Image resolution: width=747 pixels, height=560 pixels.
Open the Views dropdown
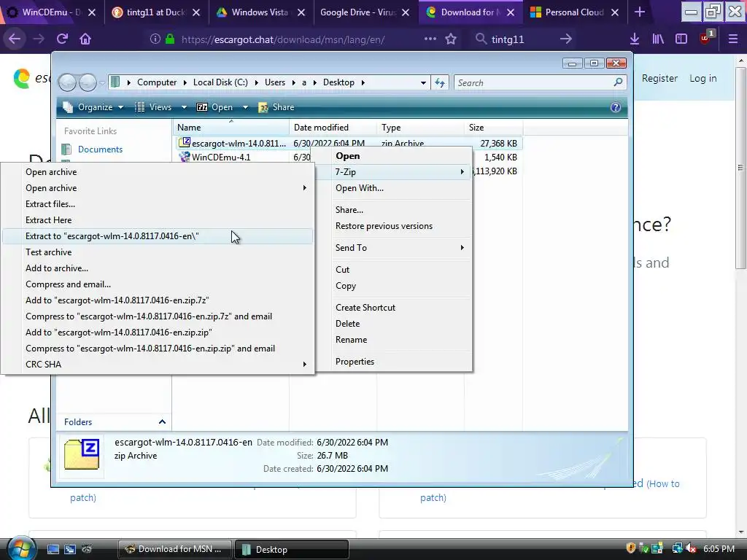click(160, 107)
